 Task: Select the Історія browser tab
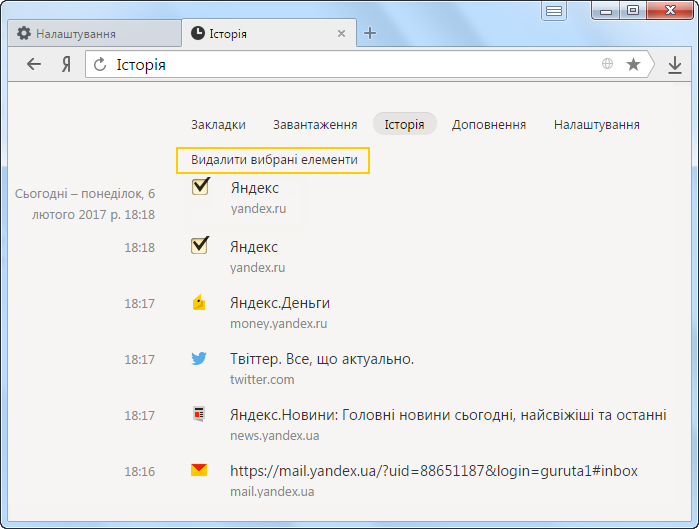(x=269, y=33)
